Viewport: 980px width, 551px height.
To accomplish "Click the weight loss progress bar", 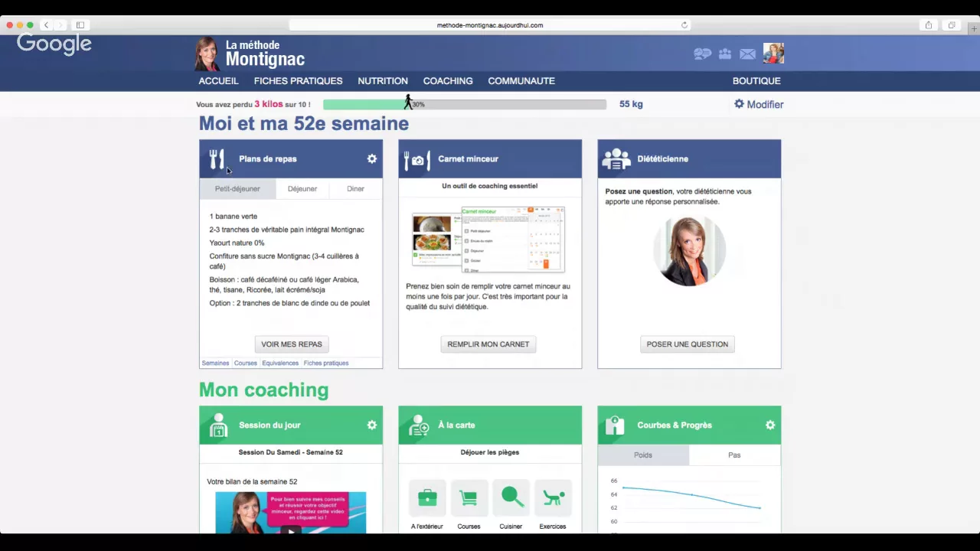I will (x=465, y=104).
